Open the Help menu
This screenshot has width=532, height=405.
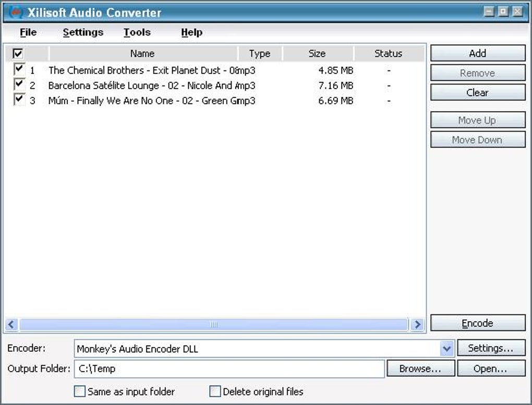click(x=192, y=32)
